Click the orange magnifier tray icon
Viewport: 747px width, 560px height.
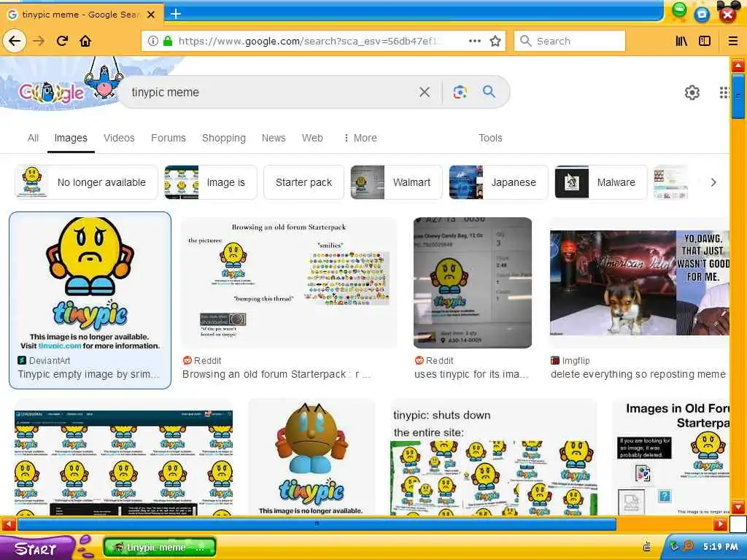point(688,546)
